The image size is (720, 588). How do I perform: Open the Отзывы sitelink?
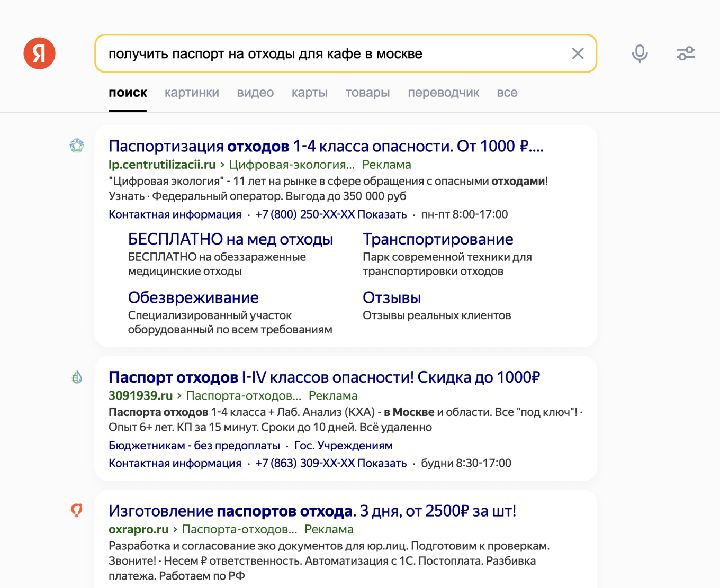click(x=391, y=297)
